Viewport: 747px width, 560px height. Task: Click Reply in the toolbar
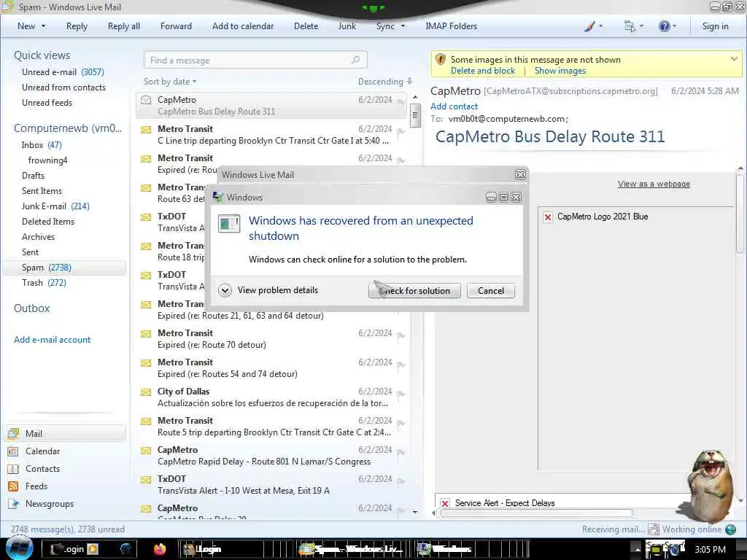click(x=77, y=26)
